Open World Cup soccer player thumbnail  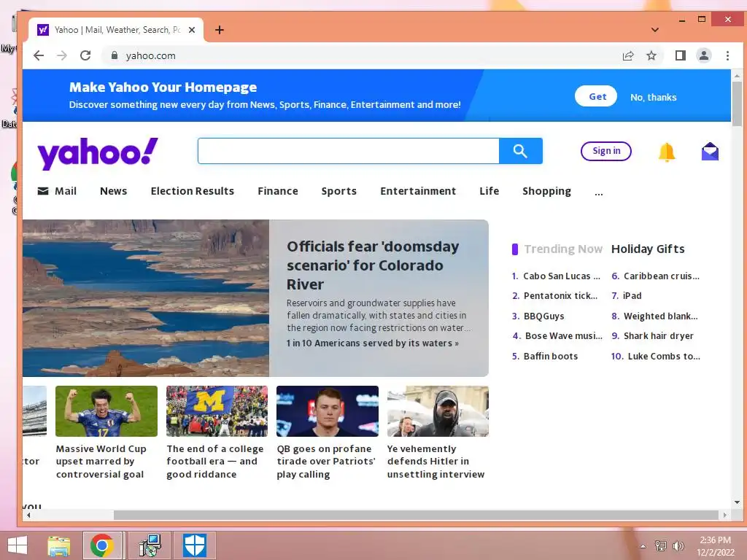click(107, 411)
